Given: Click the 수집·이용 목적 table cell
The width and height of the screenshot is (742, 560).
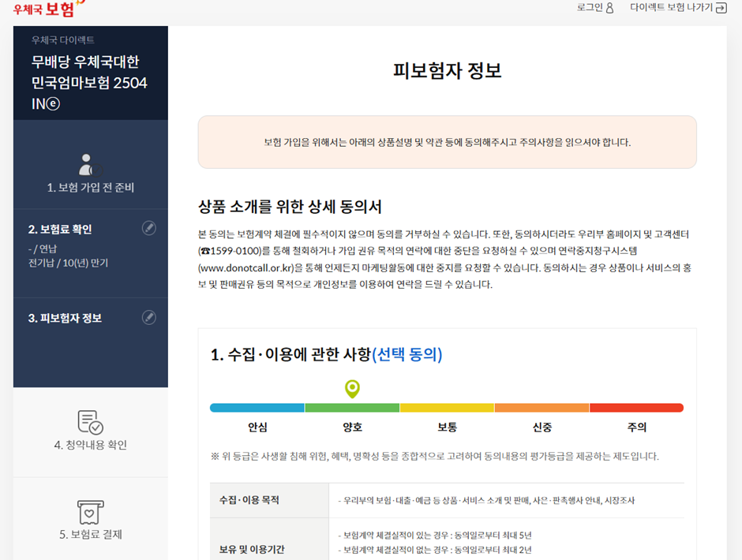Looking at the screenshot, I should pos(269,500).
